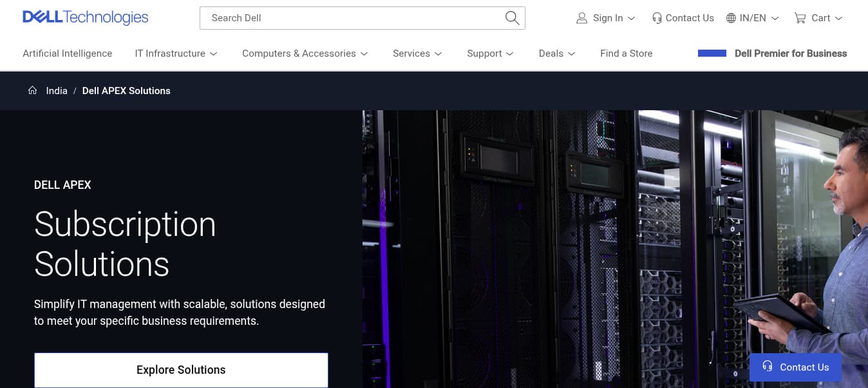Select Computers & Accessories menu label
Image resolution: width=868 pixels, height=388 pixels.
coord(299,53)
